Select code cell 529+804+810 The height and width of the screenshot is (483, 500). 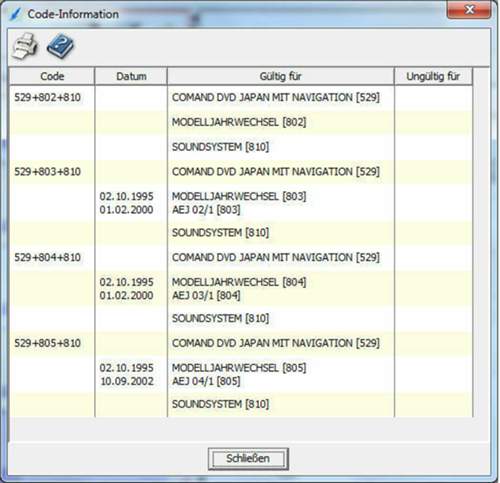(48, 257)
